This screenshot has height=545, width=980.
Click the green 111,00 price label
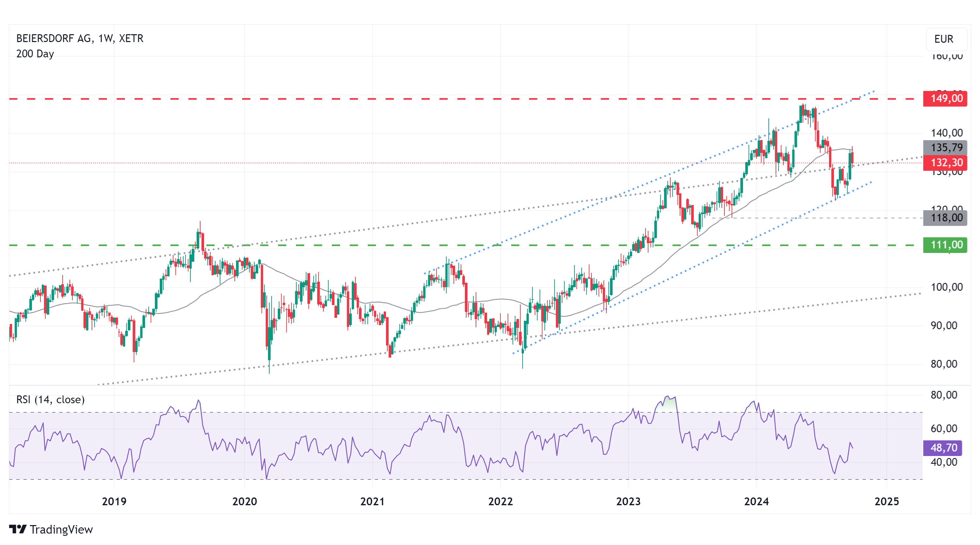point(945,245)
